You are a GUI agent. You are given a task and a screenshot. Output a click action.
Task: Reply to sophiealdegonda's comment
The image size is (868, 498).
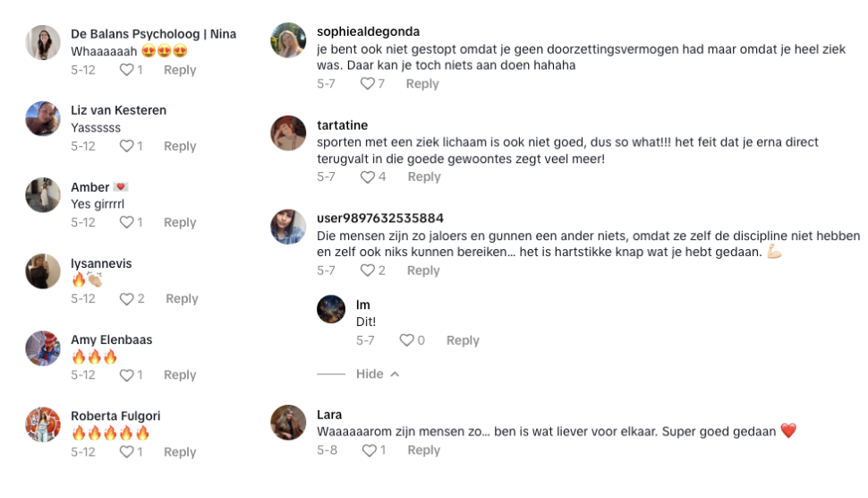(x=422, y=84)
